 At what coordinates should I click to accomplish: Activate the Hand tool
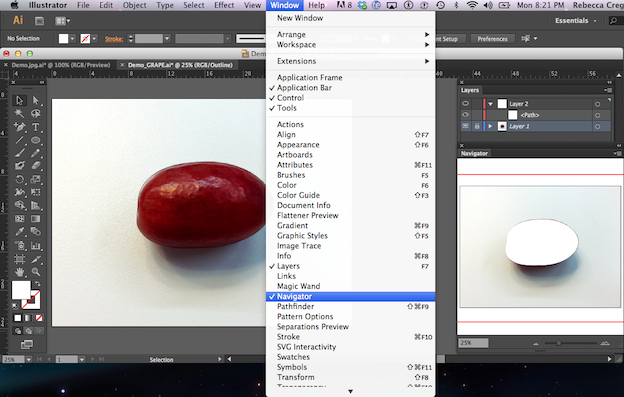coord(19,272)
